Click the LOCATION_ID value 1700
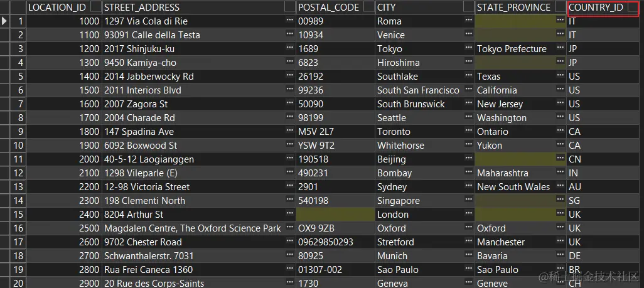This screenshot has width=644, height=288. tap(90, 118)
